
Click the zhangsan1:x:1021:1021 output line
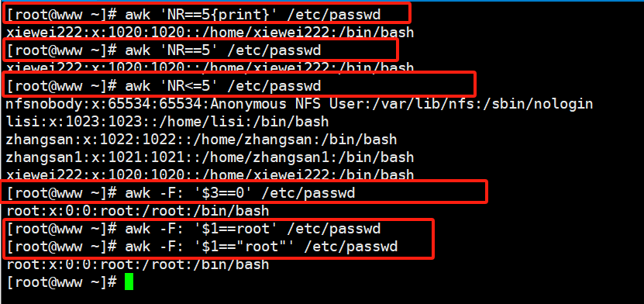[x=210, y=157]
